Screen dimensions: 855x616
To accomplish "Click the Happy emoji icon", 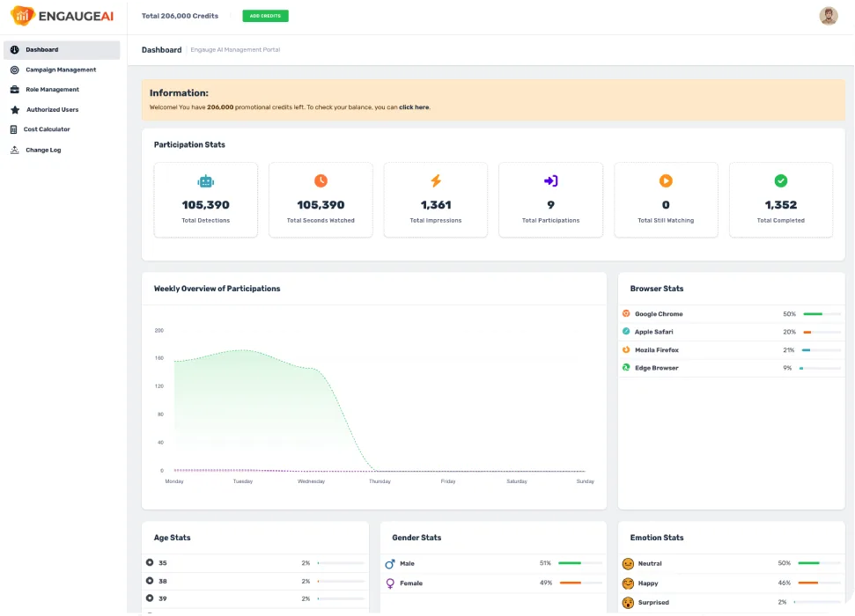I will 628,583.
